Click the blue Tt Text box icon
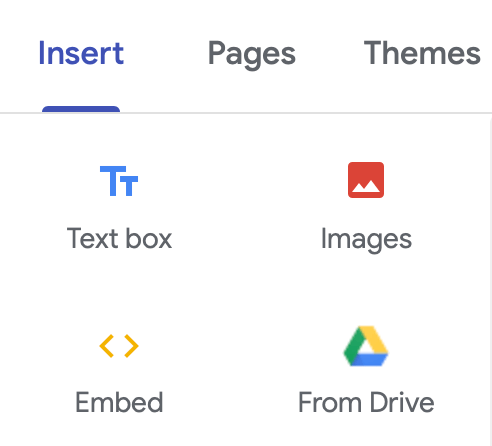 click(x=119, y=181)
